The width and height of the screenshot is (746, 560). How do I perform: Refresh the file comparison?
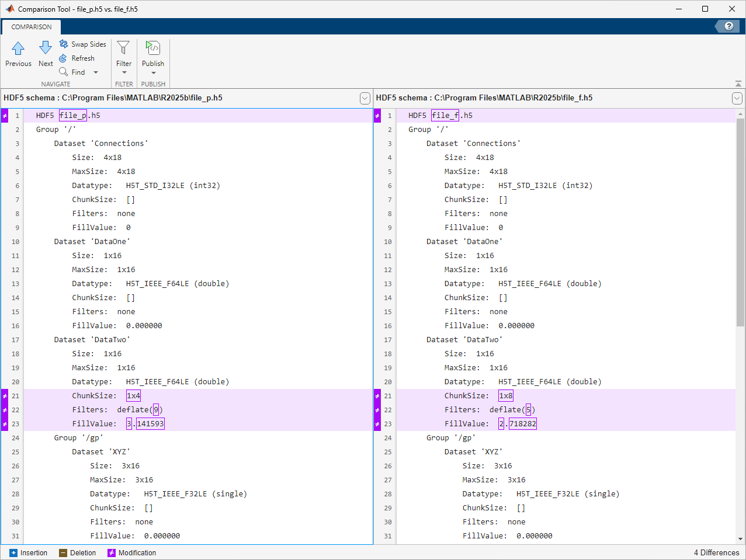click(64, 58)
